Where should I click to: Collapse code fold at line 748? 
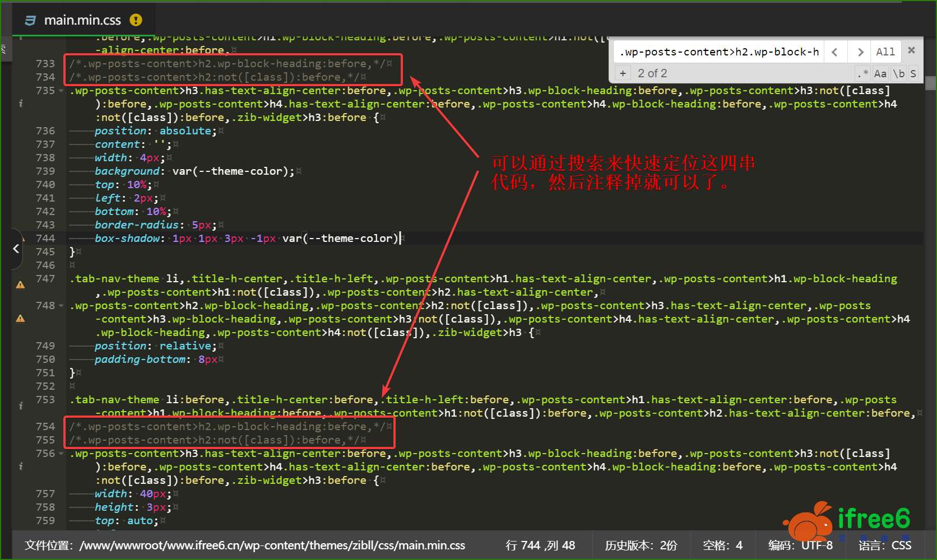(x=61, y=306)
